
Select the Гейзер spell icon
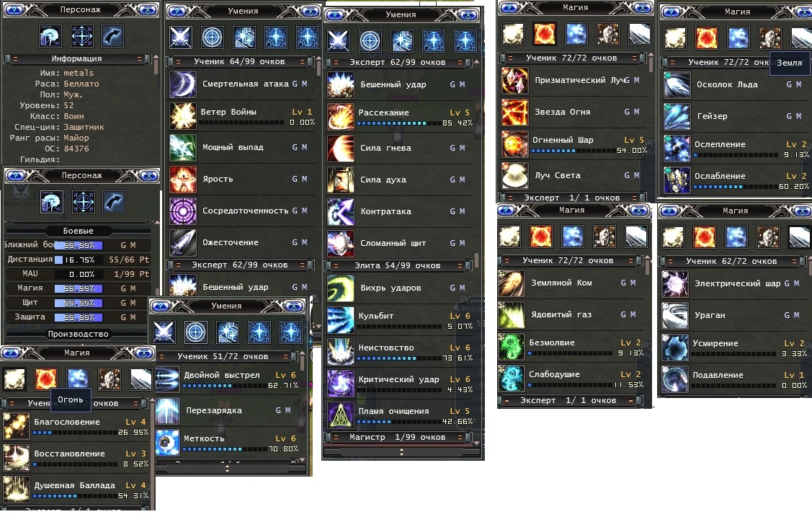677,117
